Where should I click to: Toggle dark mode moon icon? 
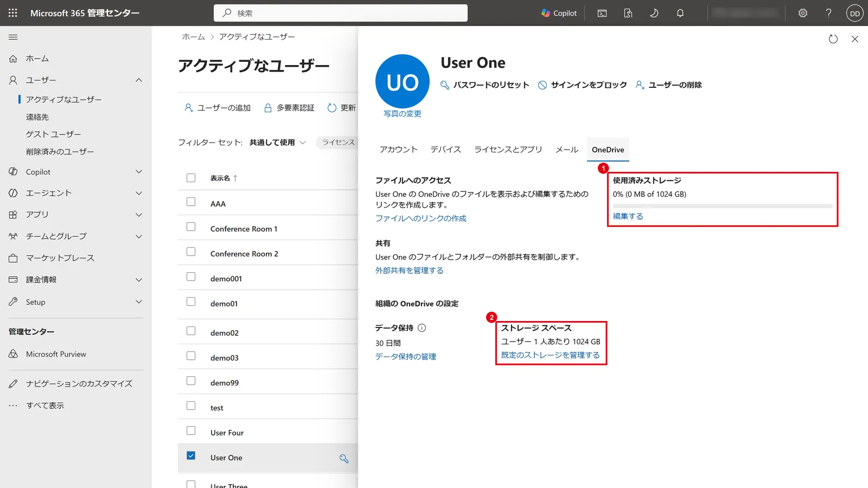click(654, 13)
